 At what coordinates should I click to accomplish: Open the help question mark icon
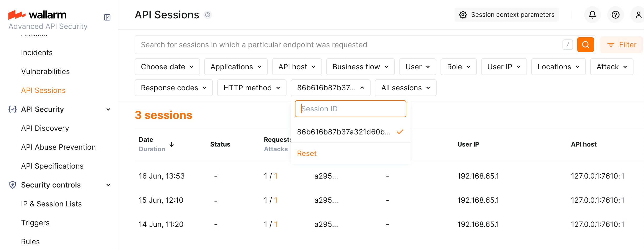615,15
